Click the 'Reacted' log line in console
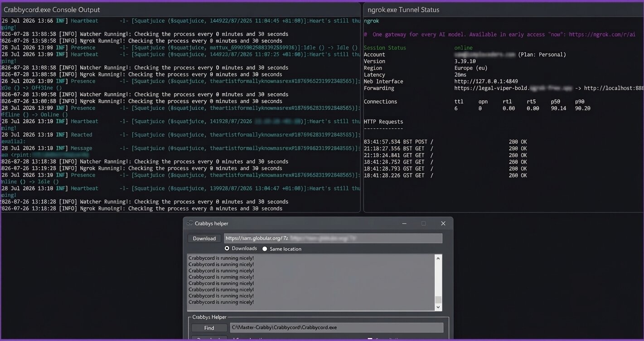Image resolution: width=644 pixels, height=341 pixels. tap(181, 135)
